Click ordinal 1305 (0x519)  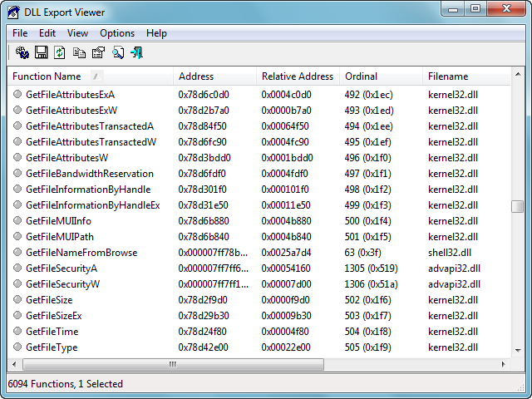(372, 268)
